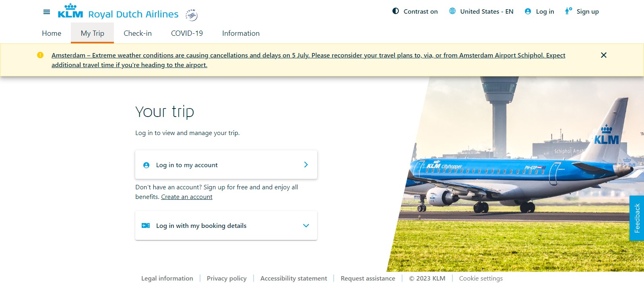The height and width of the screenshot is (291, 644).
Task: Click the yellow warning alert icon
Action: 40,55
